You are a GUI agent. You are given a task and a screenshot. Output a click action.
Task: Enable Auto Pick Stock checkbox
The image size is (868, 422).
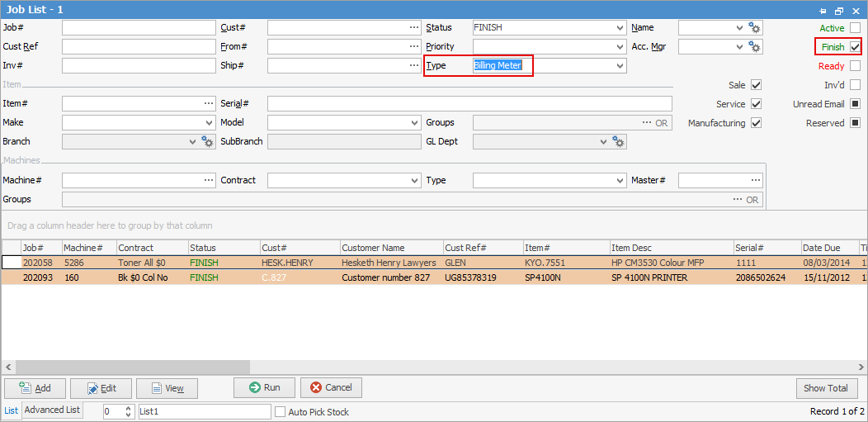coord(280,412)
